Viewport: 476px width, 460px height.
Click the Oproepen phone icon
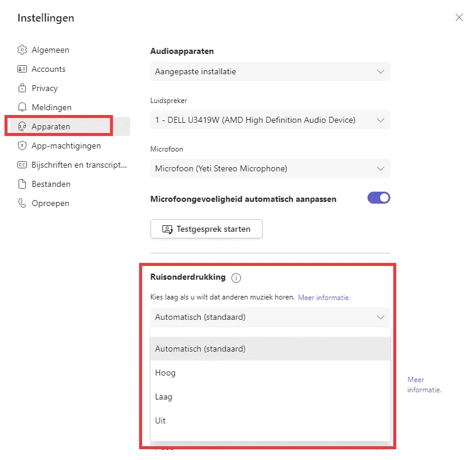point(22,203)
